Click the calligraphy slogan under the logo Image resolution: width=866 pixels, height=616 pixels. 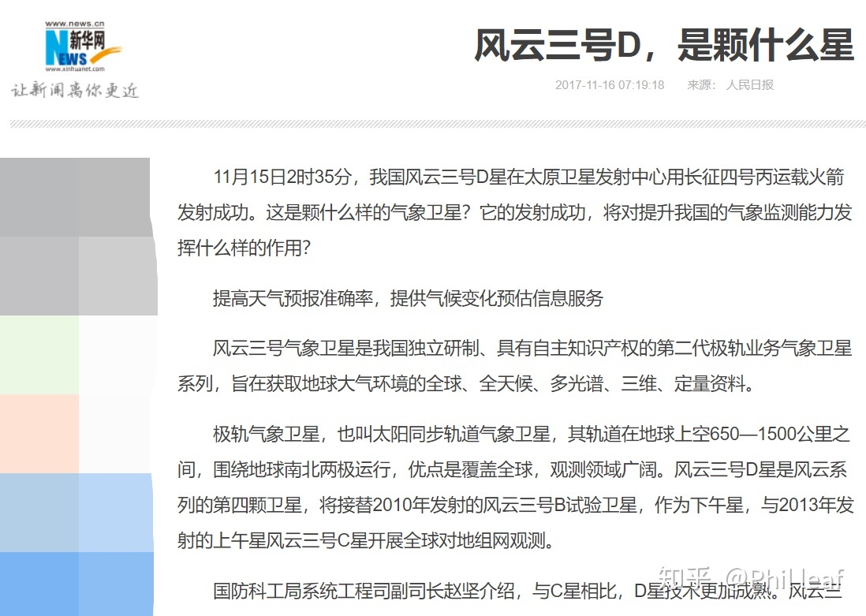coord(75,90)
